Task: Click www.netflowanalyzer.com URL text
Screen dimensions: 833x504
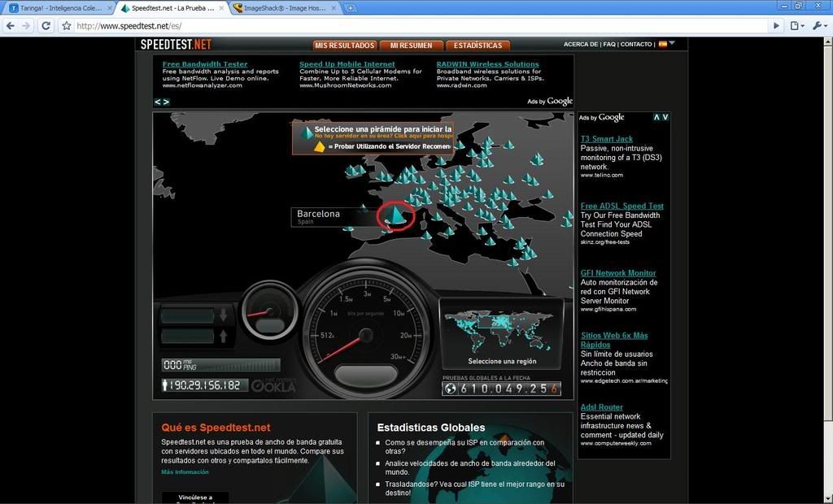Action: click(x=203, y=85)
